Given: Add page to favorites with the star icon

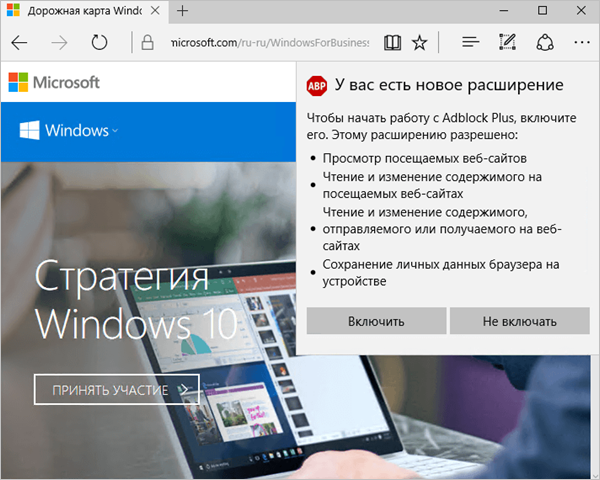Looking at the screenshot, I should click(x=419, y=42).
